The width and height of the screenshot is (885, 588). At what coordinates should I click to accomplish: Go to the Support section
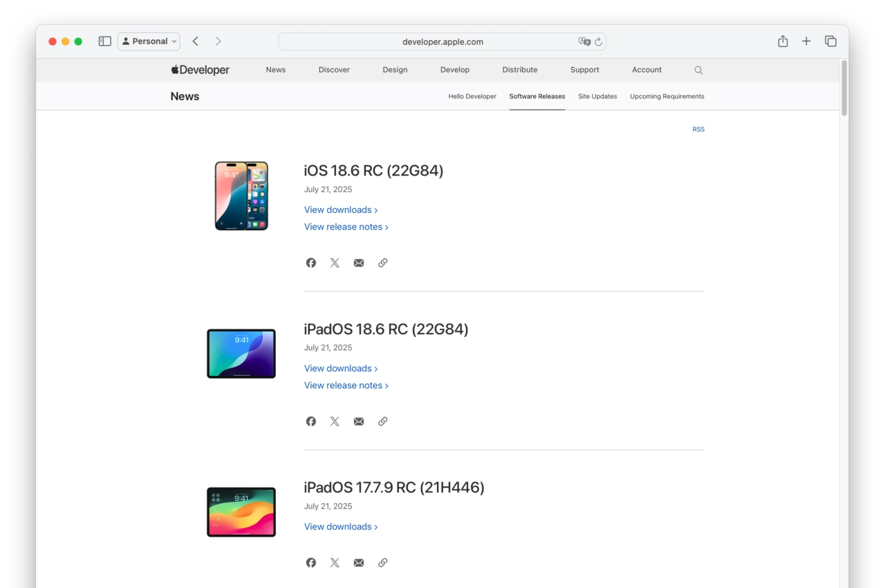click(x=584, y=70)
